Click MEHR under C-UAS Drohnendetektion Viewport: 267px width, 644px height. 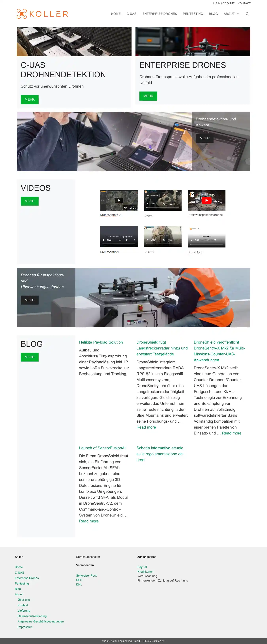tap(29, 99)
